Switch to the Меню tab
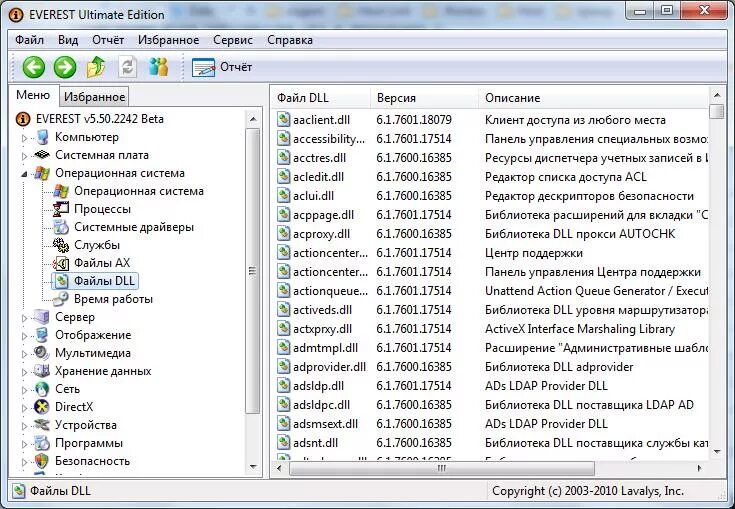Screen dimensions: 735x509 coord(33,95)
